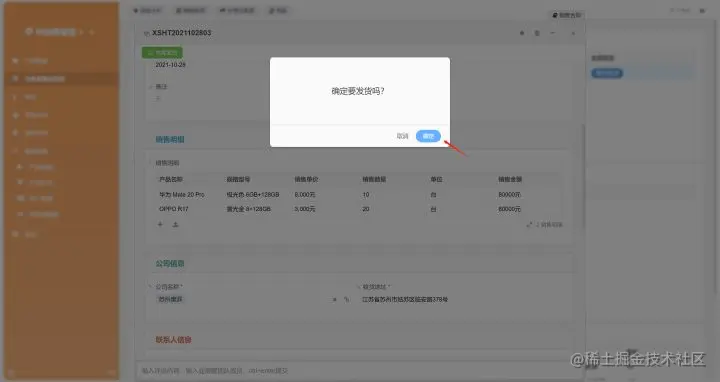Select the highlighted sidebar menu item
720x382 pixels.
(62, 79)
